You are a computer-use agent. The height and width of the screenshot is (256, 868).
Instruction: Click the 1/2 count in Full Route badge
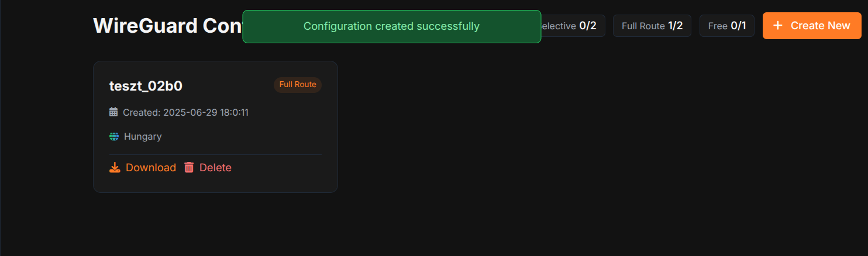click(x=675, y=26)
